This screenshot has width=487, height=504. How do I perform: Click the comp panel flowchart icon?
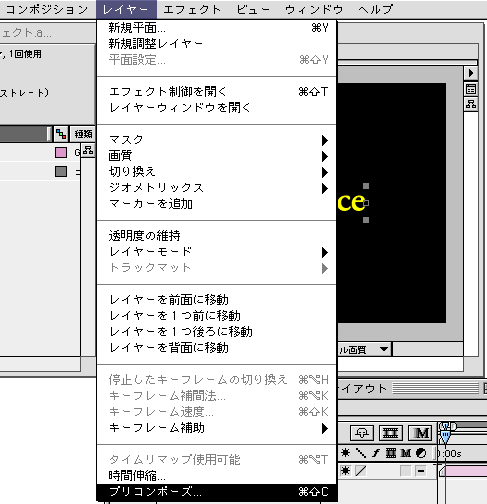tap(471, 104)
